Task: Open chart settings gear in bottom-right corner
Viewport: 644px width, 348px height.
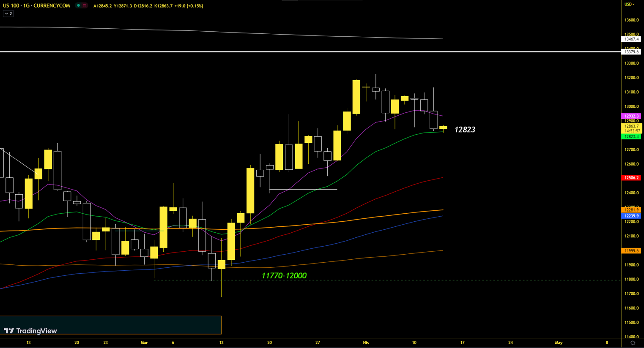Action: coord(633,343)
